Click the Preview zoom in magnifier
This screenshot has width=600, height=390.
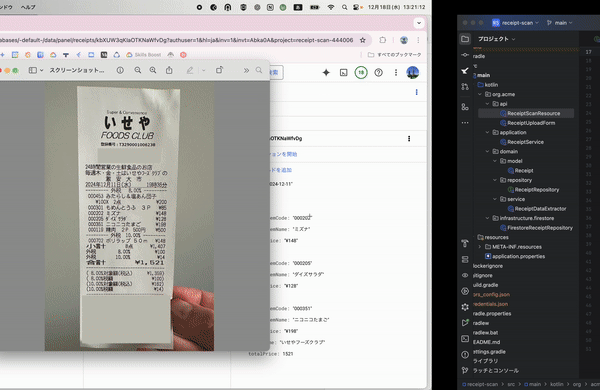[153, 70]
